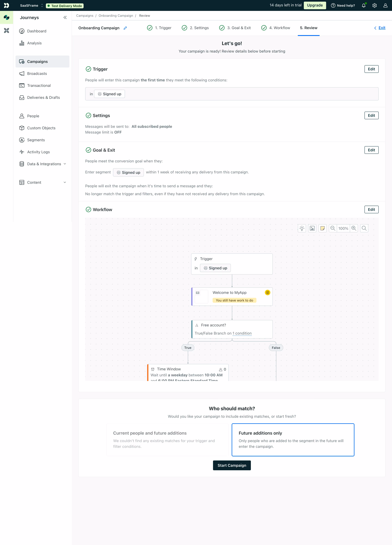Click Need help? in top bar
Screen dimensions: 392x545
pos(343,6)
